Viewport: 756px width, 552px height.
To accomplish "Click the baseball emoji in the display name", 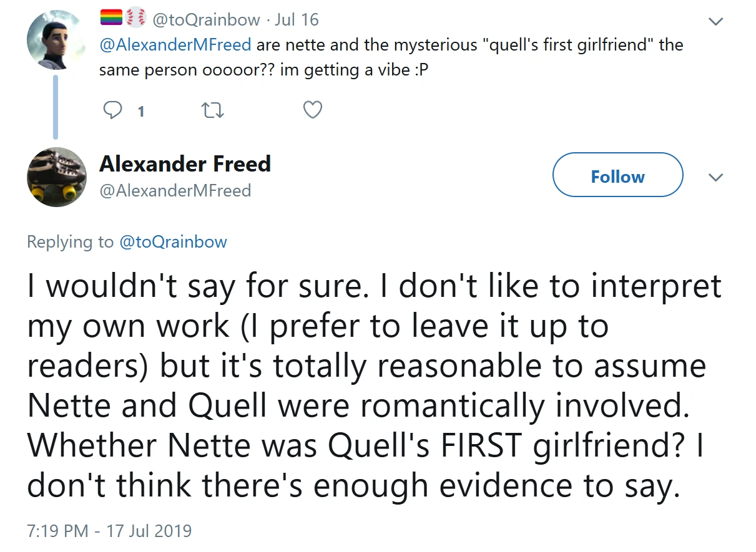I will [136, 20].
